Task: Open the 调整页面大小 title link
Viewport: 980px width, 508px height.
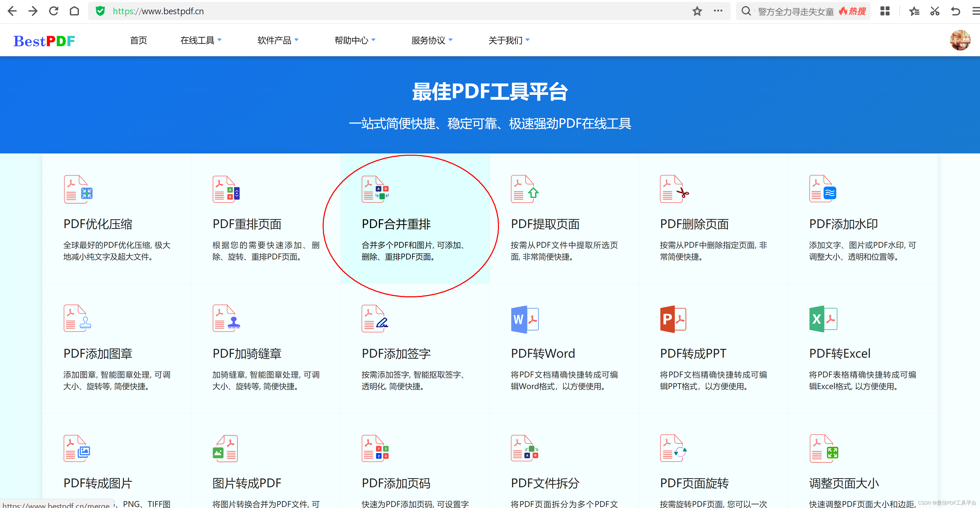Action: coord(844,483)
